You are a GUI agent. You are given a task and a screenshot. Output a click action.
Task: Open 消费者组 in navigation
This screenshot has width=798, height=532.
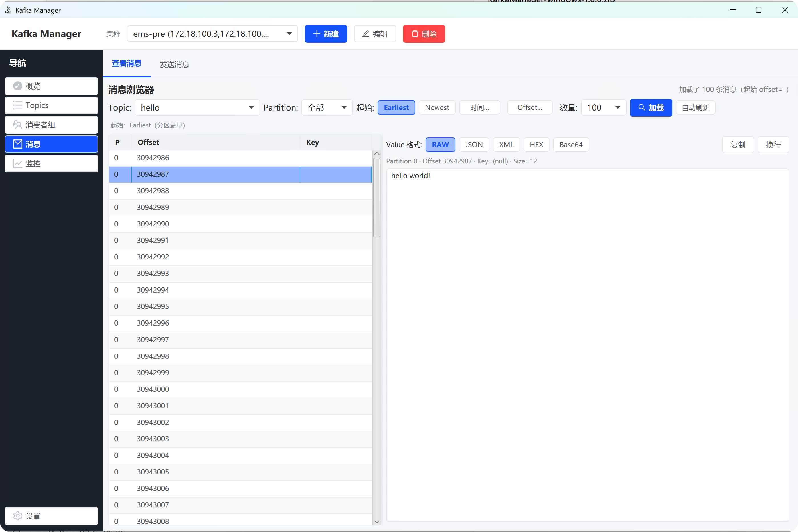coord(51,125)
